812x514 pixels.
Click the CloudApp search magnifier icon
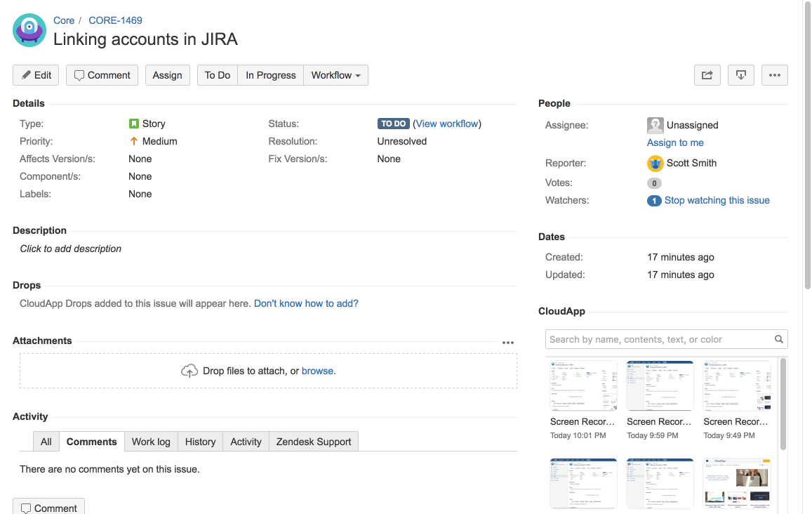[778, 339]
